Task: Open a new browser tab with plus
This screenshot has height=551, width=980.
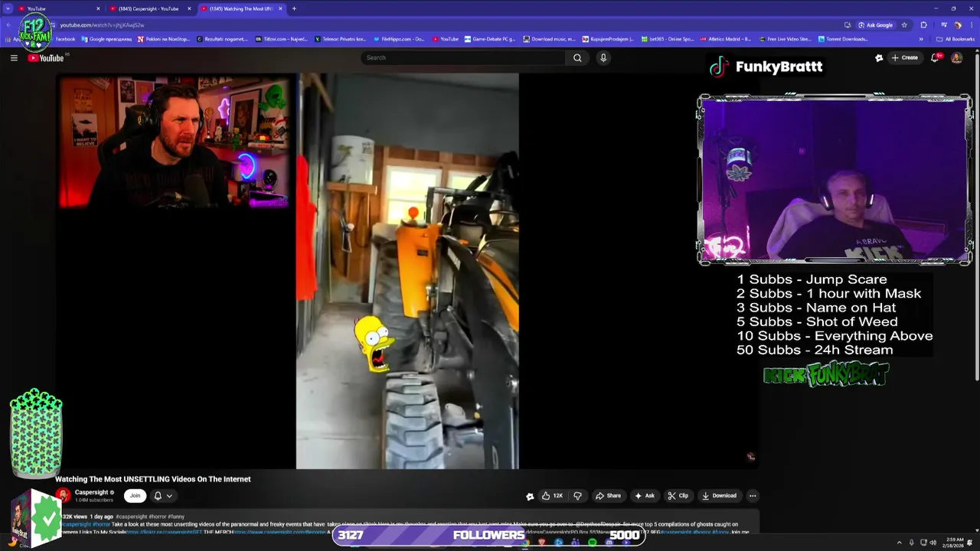Action: (x=294, y=8)
